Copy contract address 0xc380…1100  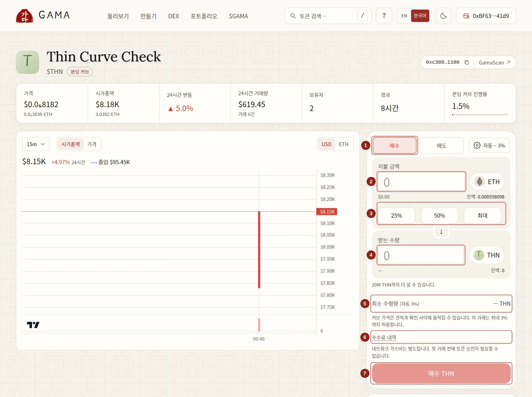[x=467, y=62]
